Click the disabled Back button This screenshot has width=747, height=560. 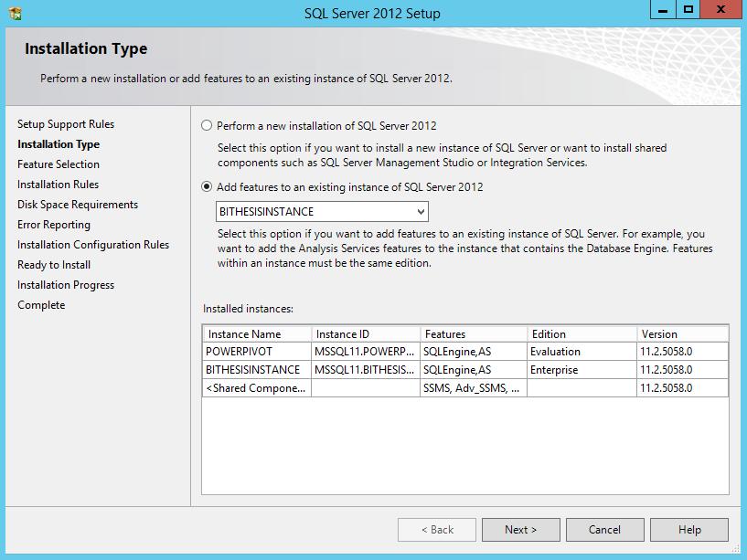coord(437,530)
